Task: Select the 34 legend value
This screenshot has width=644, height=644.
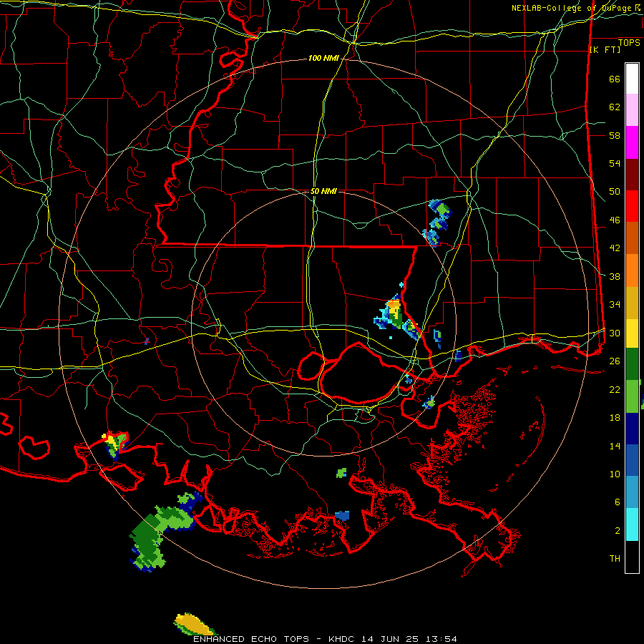Action: click(615, 305)
